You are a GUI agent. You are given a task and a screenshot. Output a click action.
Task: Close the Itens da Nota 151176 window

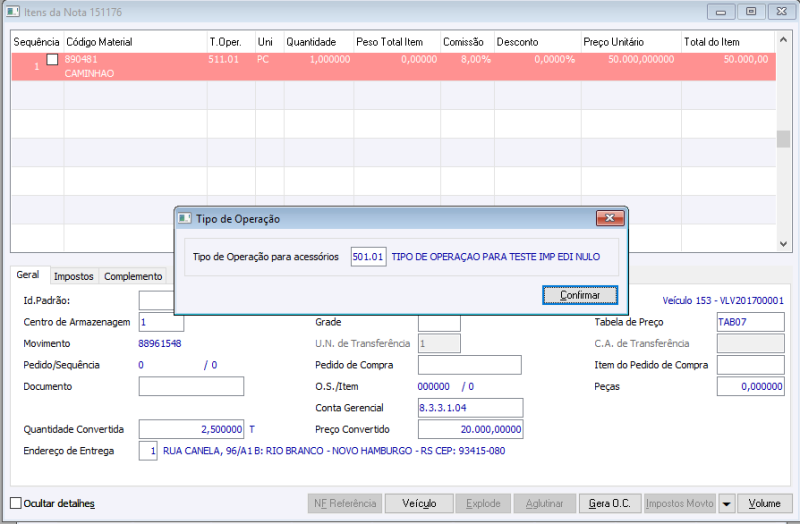782,12
